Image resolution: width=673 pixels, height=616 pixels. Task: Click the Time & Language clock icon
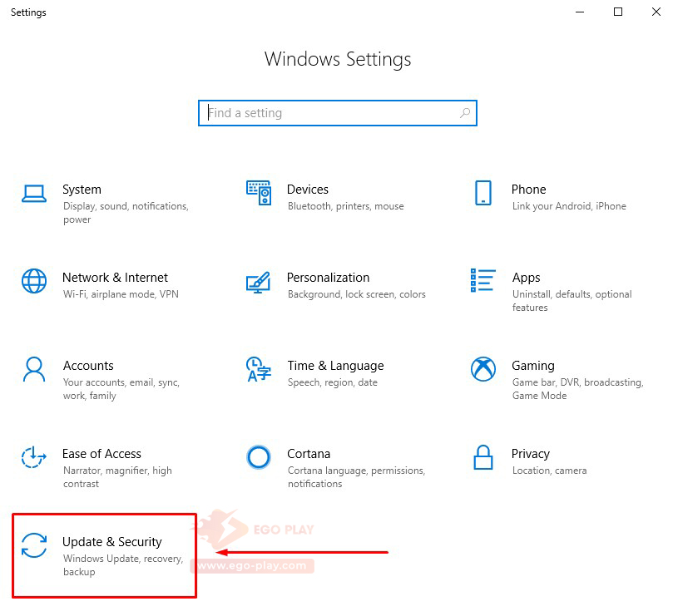coord(259,369)
